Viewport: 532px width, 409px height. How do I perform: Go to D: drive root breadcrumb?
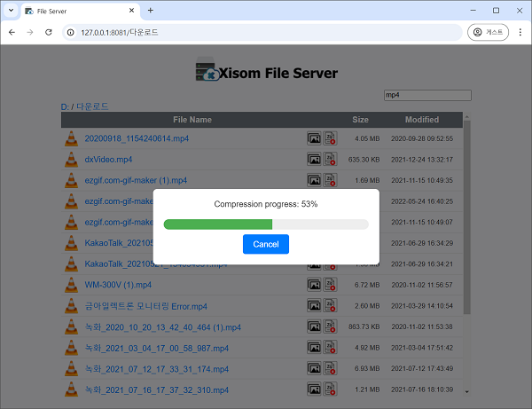65,107
